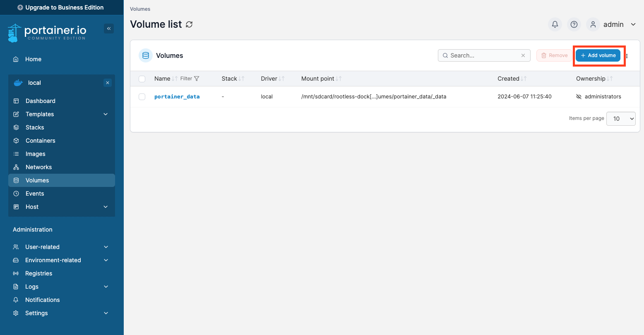The width and height of the screenshot is (644, 335).
Task: Refresh the volume list
Action: [x=189, y=24]
